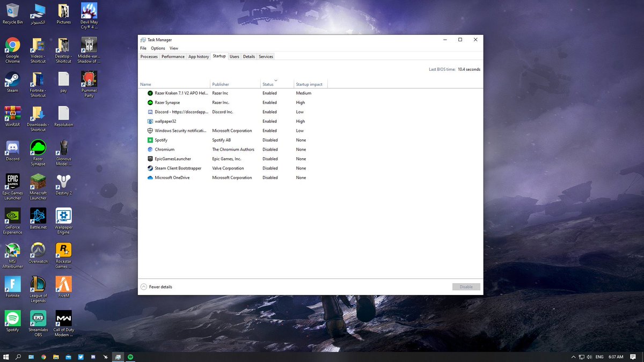
Task: Select the Epic Games Launcher desktop icon
Action: click(12, 187)
